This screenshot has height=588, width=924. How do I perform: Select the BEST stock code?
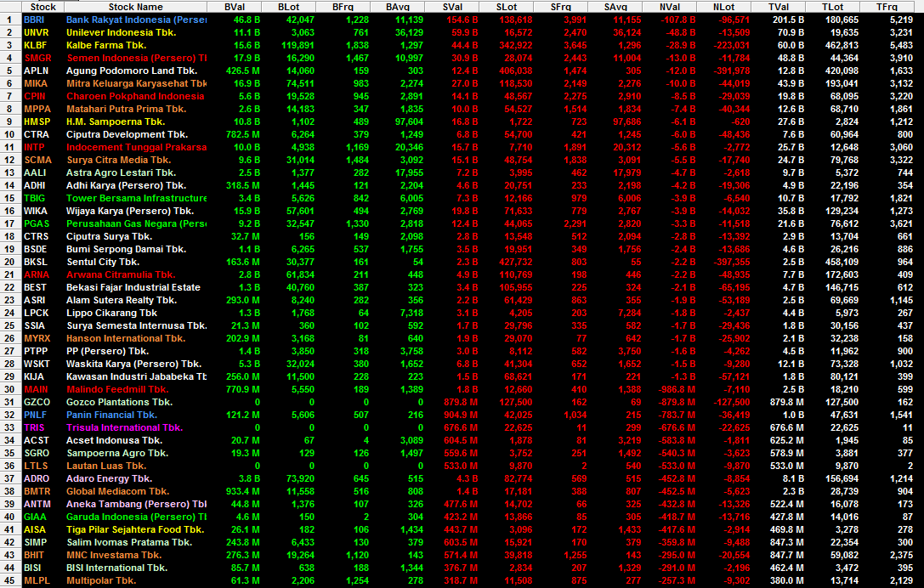pyautogui.click(x=35, y=287)
